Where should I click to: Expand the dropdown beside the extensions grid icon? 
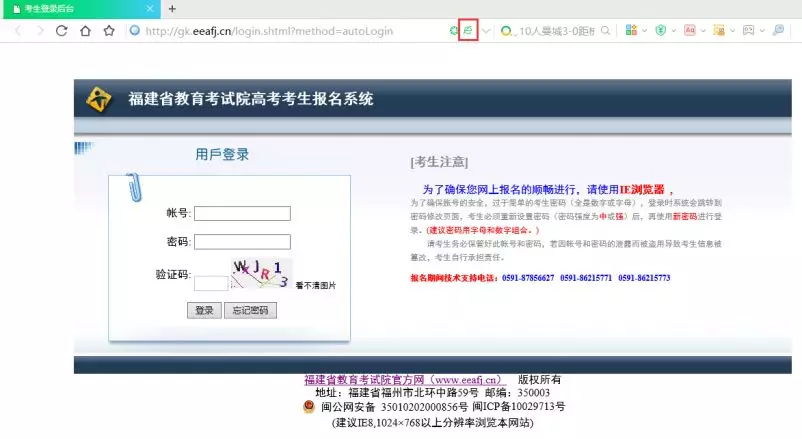pyautogui.click(x=644, y=31)
